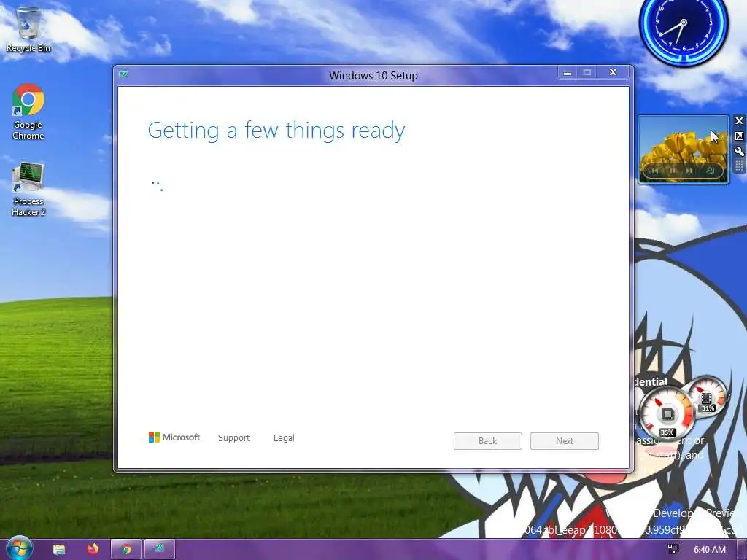Click the network icon in system tray
747x560 pixels.
click(x=673, y=550)
